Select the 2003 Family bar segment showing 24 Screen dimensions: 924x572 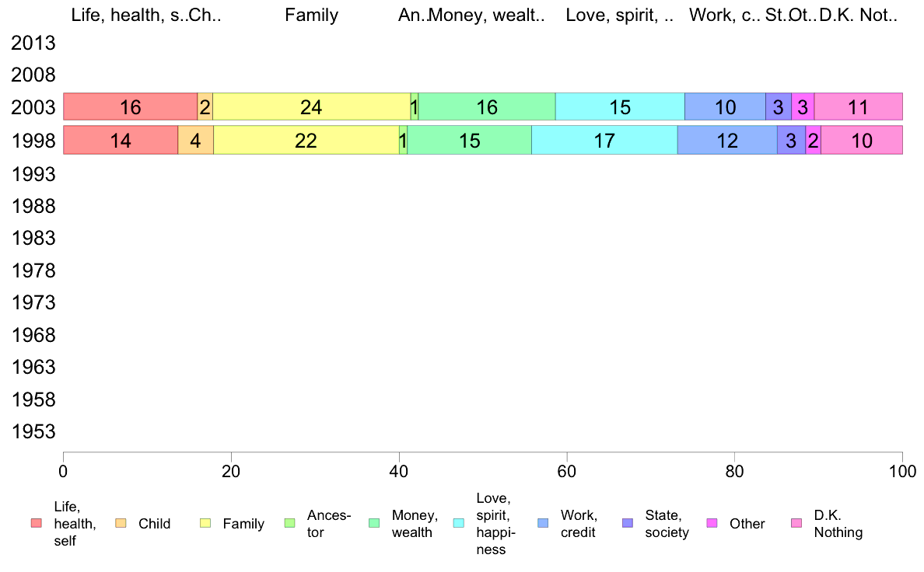pos(311,107)
